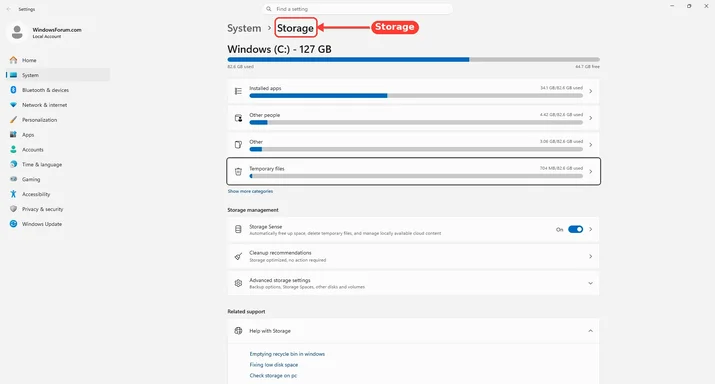Open Network & internet settings
This screenshot has height=384, width=715.
coord(58,105)
